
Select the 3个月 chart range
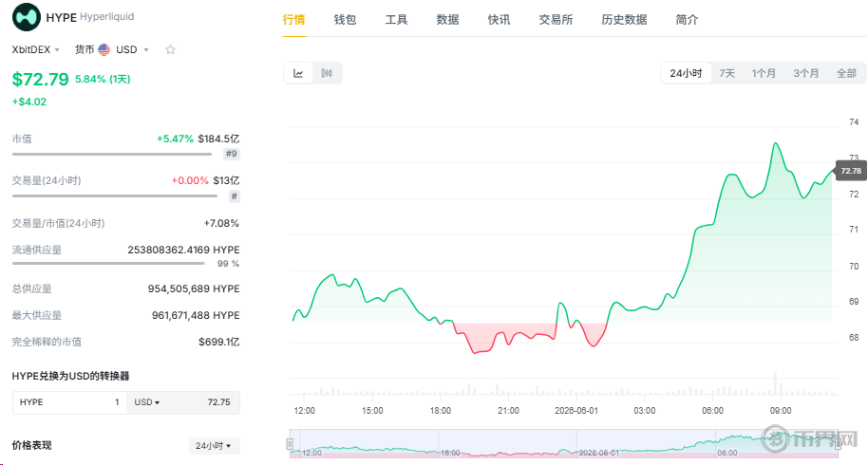pyautogui.click(x=806, y=73)
